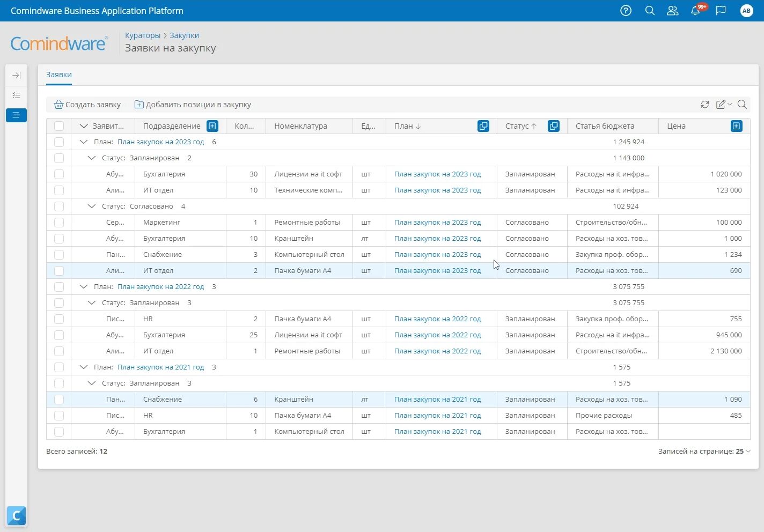Open the records per page dropdown showing 25
Screen dimensions: 764x532
(x=740, y=451)
